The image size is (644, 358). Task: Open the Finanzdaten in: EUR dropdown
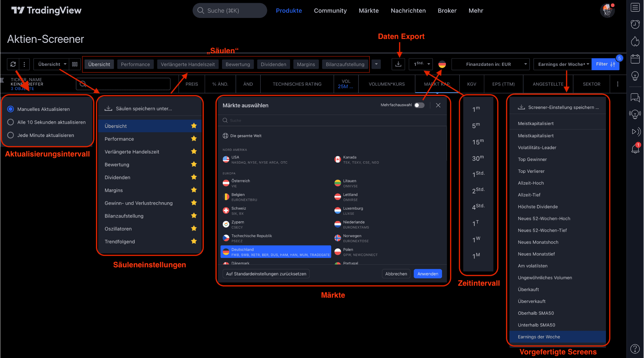click(x=490, y=64)
